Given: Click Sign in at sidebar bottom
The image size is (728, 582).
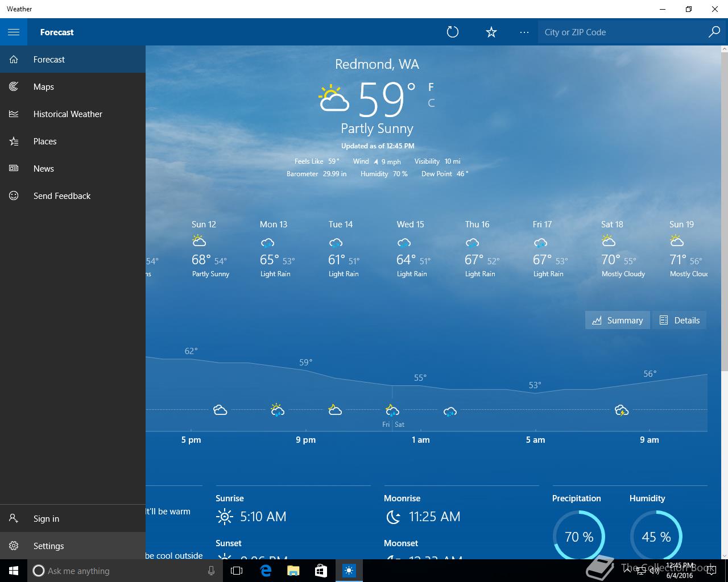Looking at the screenshot, I should point(73,518).
